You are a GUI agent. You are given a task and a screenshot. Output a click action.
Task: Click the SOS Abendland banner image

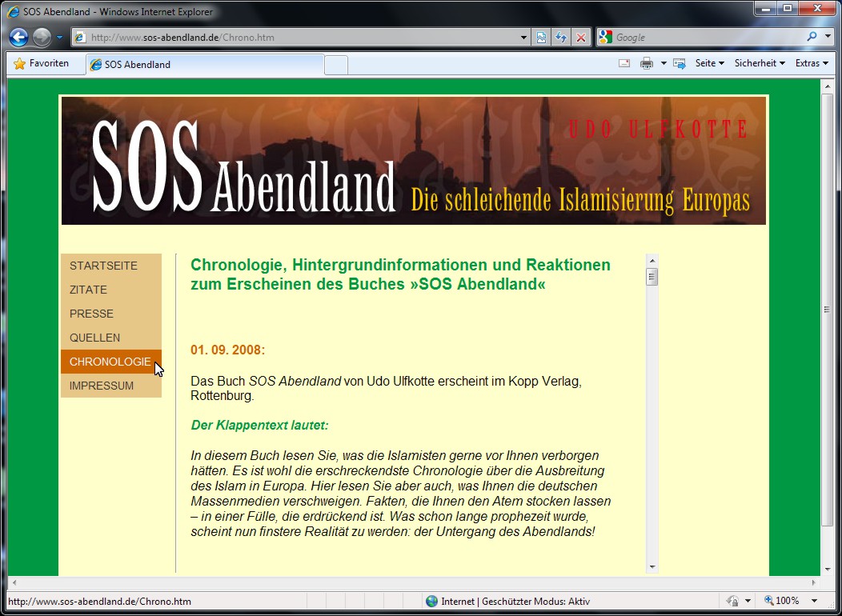414,161
